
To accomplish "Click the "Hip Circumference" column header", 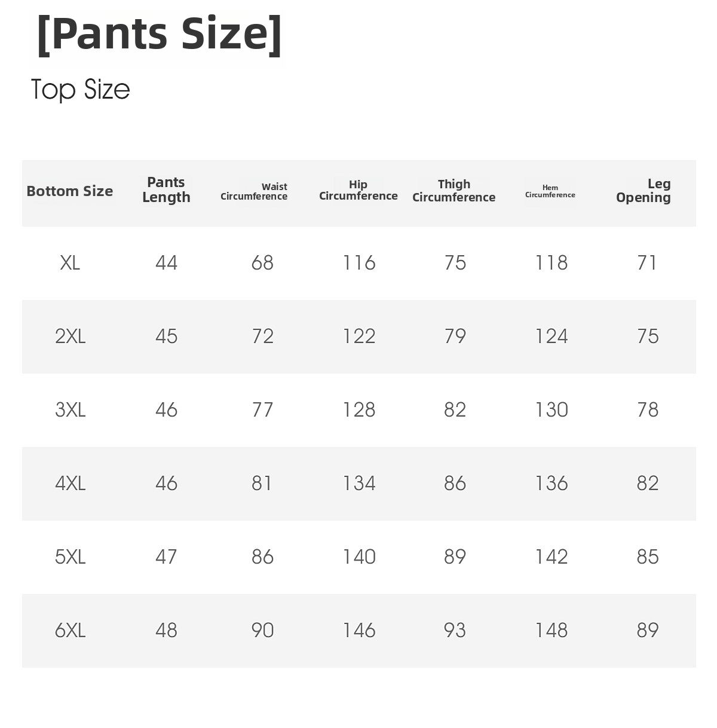I will 358,191.
